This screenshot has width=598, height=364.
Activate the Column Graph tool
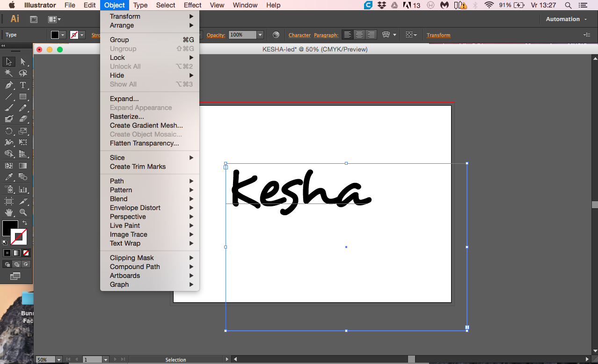coord(23,189)
